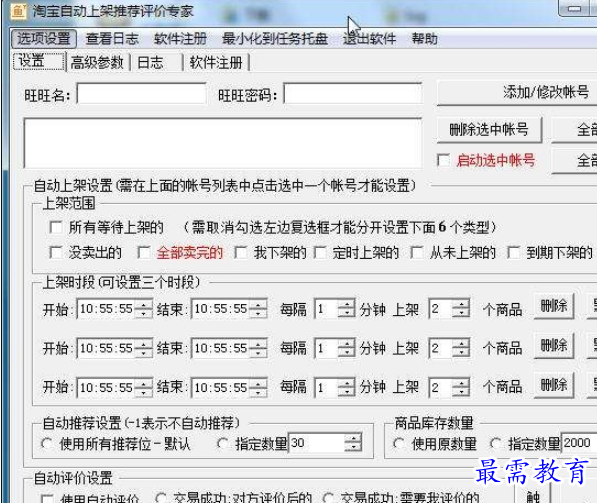Select 指定数量 radio in 商品库存数量

[x=495, y=444]
